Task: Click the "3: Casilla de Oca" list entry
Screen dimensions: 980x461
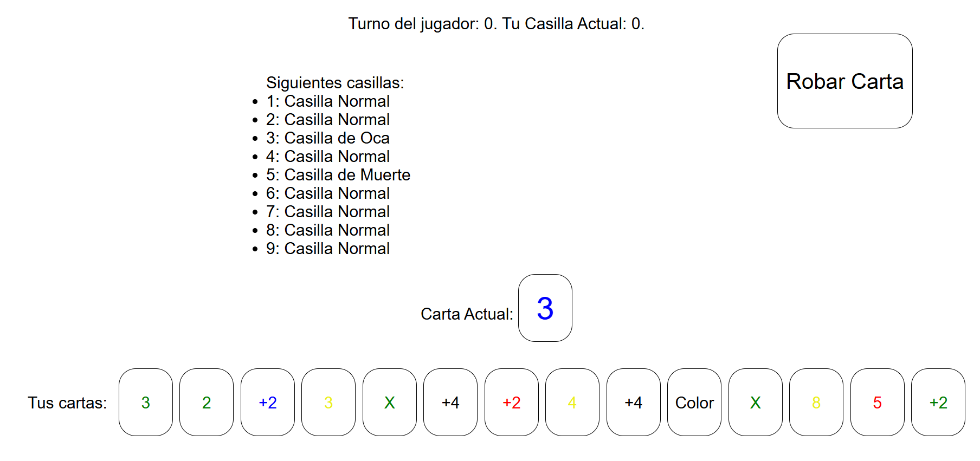Action: (328, 138)
